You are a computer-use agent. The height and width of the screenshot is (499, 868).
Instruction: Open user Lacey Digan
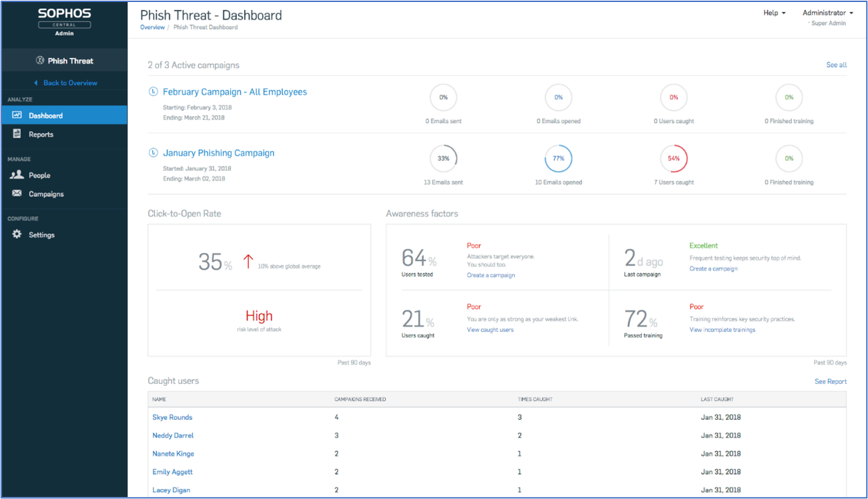pos(171,490)
